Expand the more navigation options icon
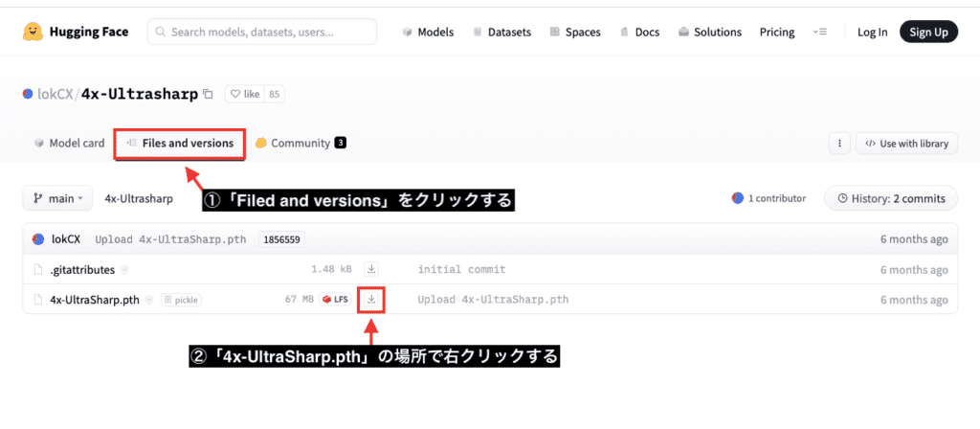 pos(820,32)
